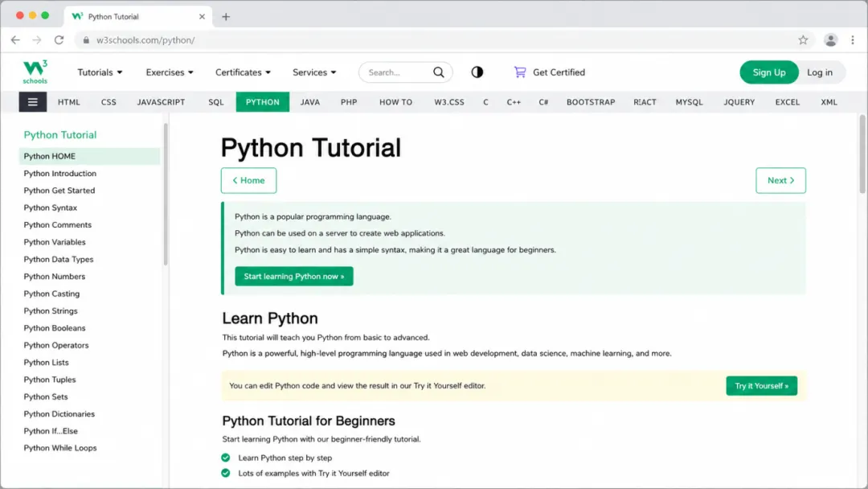Toggle dark mode contrast icon
Screen dimensions: 868x489
click(477, 72)
